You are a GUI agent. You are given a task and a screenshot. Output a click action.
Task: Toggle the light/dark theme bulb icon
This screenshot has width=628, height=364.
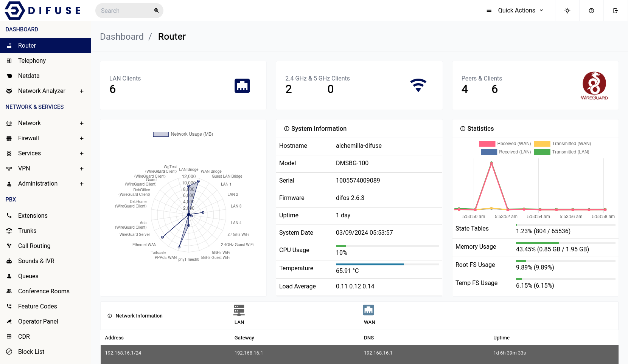(x=567, y=11)
